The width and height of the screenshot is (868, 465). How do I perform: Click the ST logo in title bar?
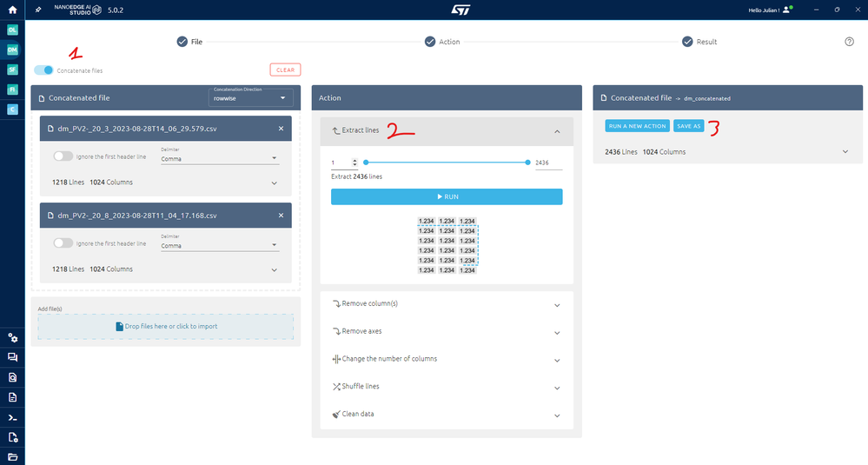pyautogui.click(x=461, y=10)
